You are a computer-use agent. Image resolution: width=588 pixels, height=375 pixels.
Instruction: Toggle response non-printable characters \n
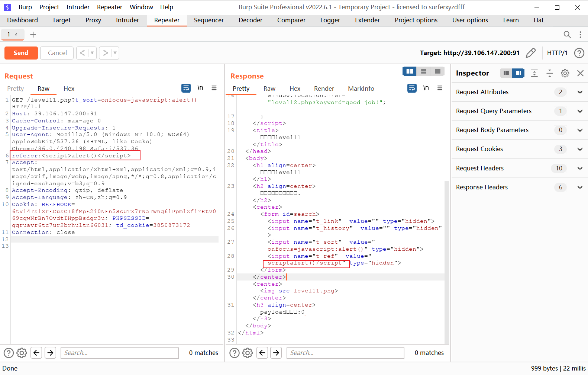(x=426, y=88)
